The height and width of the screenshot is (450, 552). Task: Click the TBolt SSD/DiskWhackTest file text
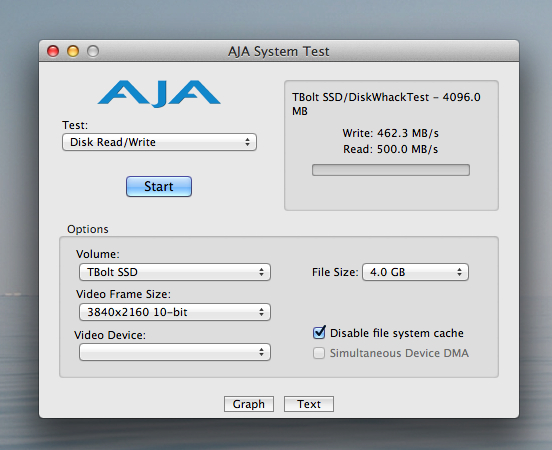pos(386,104)
